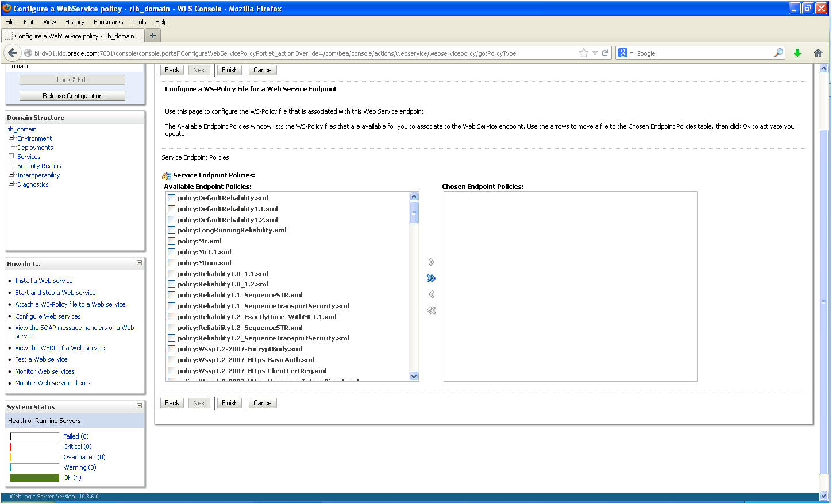The height and width of the screenshot is (504, 832).
Task: Click the OK (4) server status link
Action: [x=72, y=478]
